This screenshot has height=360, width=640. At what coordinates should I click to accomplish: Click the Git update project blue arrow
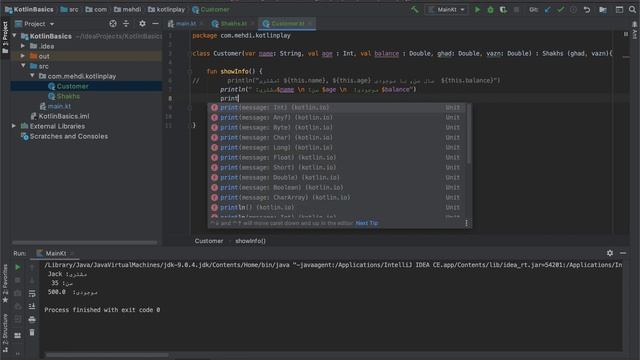pyautogui.click(x=547, y=9)
